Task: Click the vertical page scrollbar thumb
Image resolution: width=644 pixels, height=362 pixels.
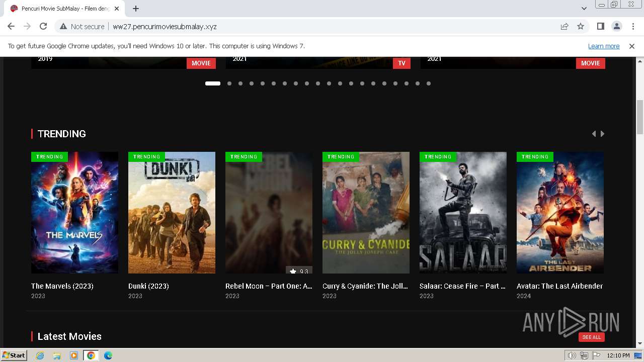Action: coord(639,117)
